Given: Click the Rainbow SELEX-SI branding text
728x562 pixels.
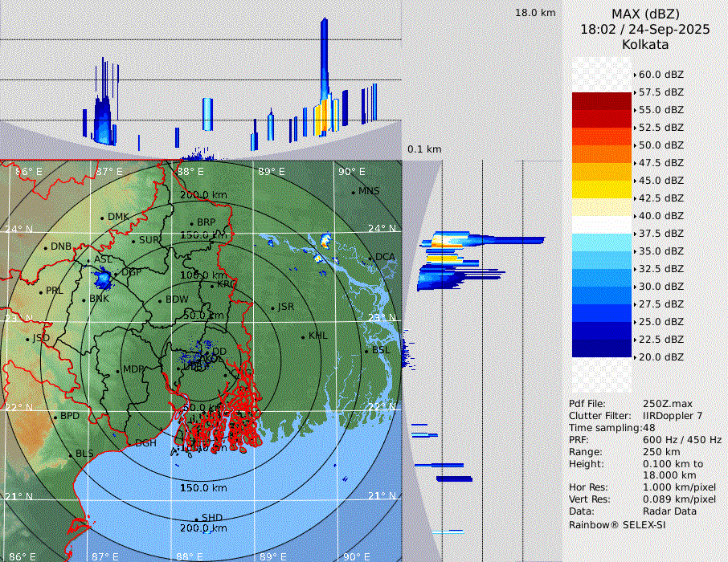Looking at the screenshot, I should point(617,524).
